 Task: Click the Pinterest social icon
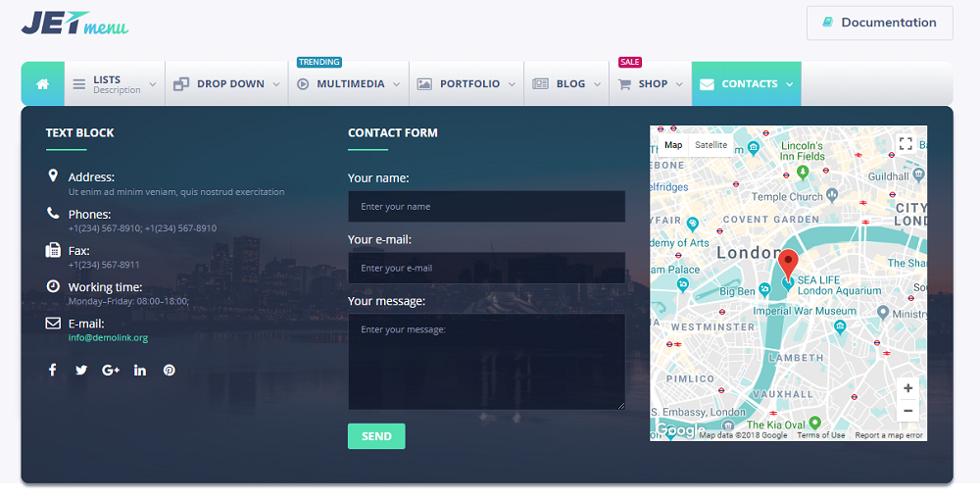pos(170,370)
